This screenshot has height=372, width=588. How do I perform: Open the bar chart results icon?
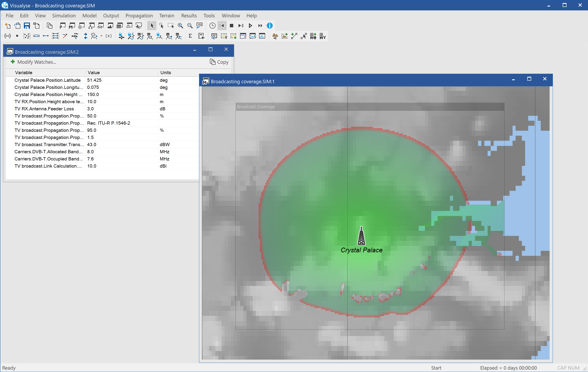click(x=262, y=36)
